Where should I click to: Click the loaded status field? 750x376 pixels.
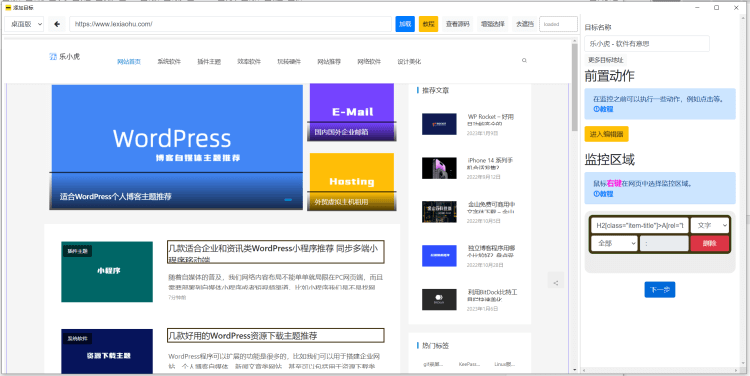point(559,24)
